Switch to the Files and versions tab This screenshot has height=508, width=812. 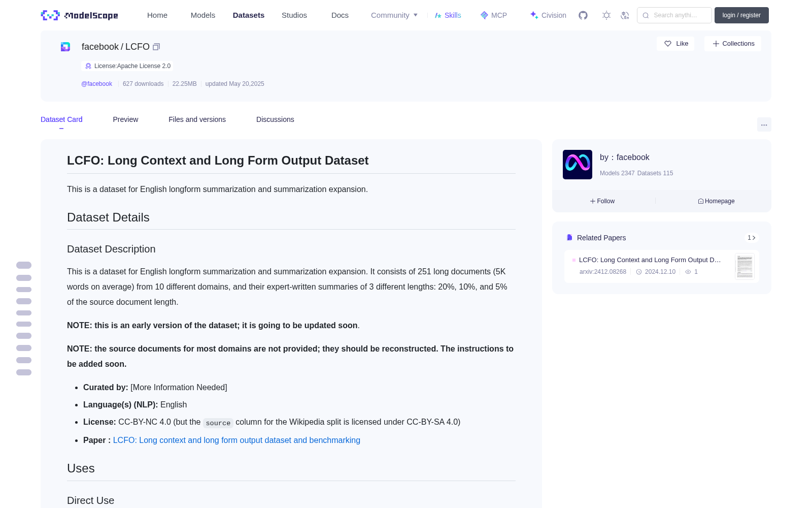tap(197, 119)
